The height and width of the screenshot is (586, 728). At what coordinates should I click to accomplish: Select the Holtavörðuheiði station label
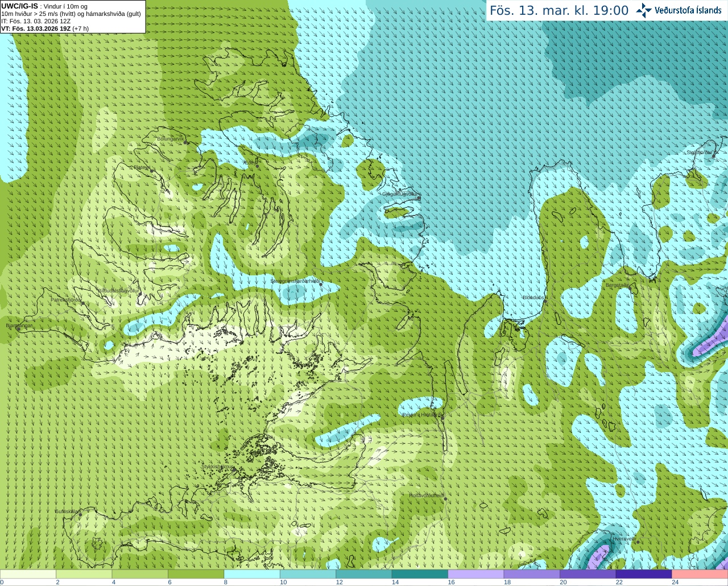click(427, 496)
